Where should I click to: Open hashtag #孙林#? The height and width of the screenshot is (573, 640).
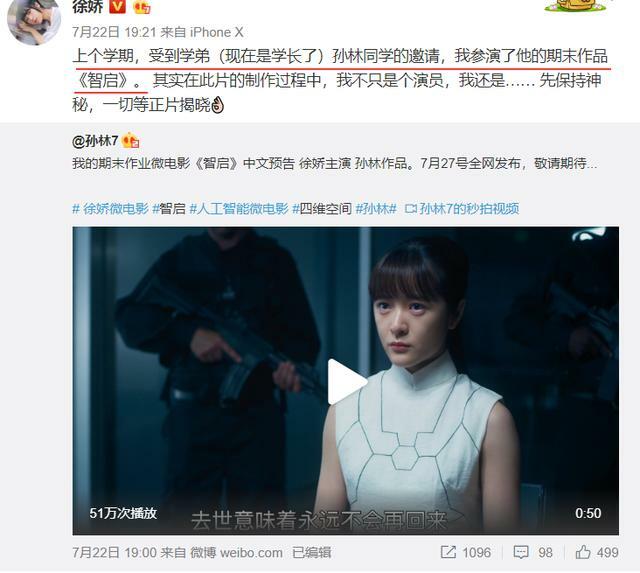[x=376, y=209]
